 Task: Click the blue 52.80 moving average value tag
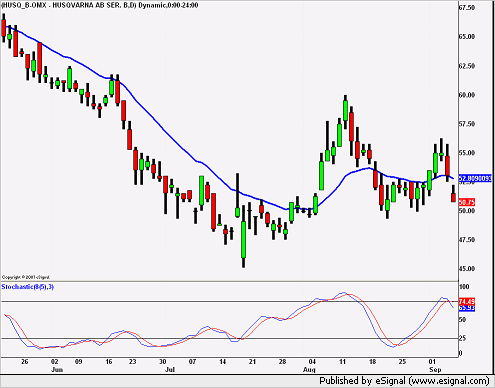(x=475, y=178)
